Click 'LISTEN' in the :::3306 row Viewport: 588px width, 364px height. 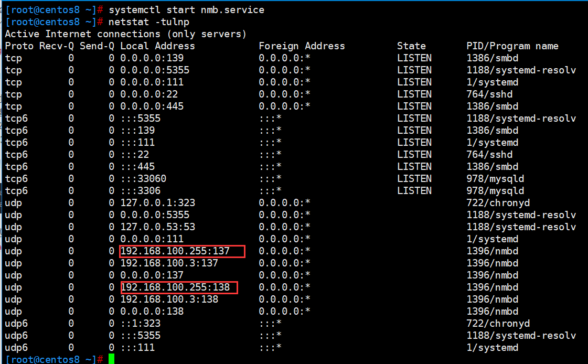point(414,190)
